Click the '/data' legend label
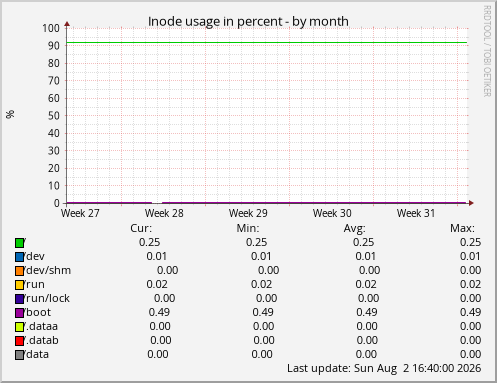497x383 pixels. point(37,354)
